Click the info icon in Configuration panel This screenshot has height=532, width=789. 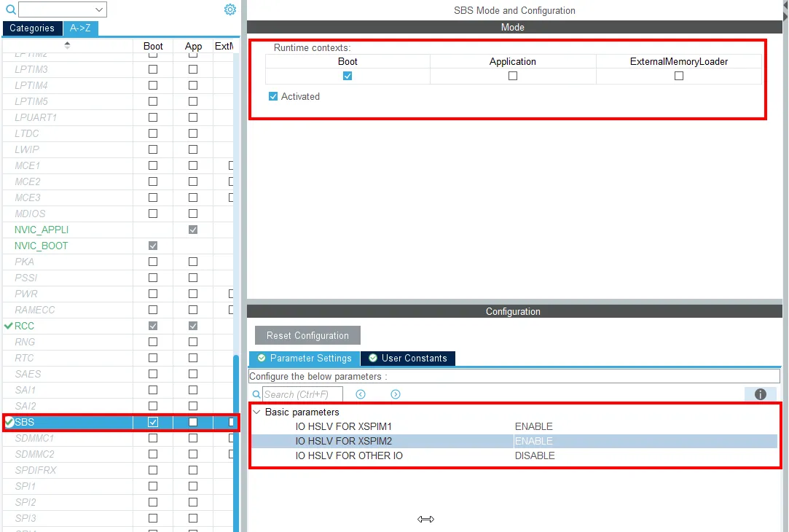coord(760,394)
